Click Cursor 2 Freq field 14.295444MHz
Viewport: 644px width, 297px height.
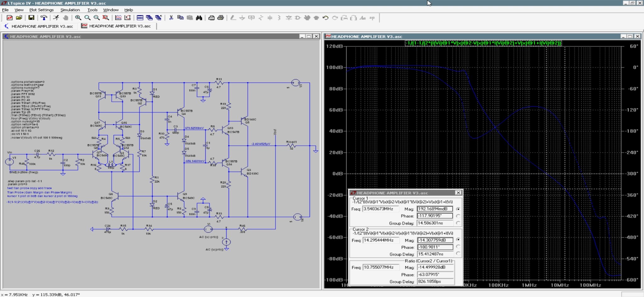pyautogui.click(x=381, y=240)
